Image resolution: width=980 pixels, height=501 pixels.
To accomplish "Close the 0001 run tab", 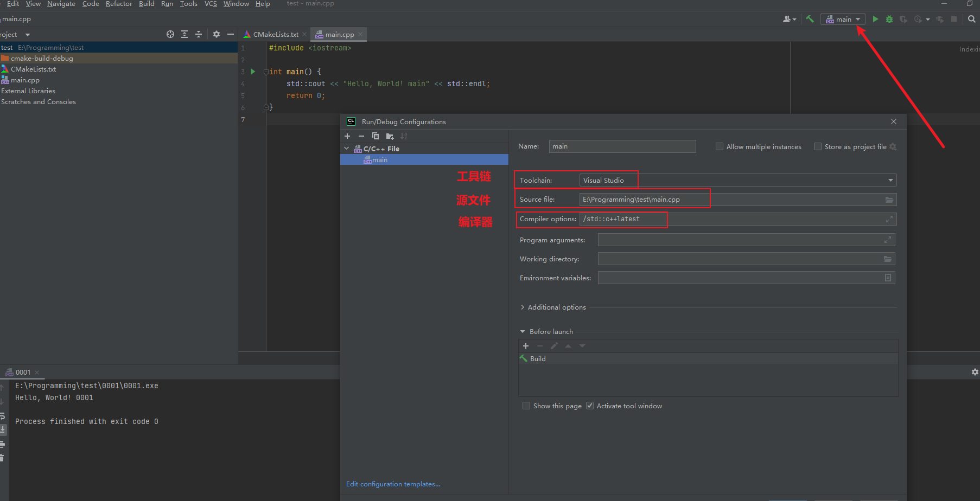I will click(37, 372).
